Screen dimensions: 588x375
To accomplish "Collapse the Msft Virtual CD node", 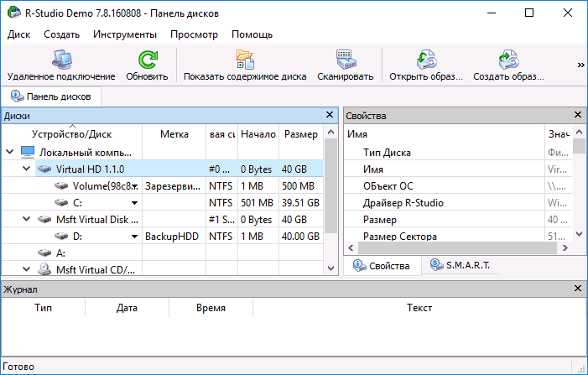I will pyautogui.click(x=27, y=269).
